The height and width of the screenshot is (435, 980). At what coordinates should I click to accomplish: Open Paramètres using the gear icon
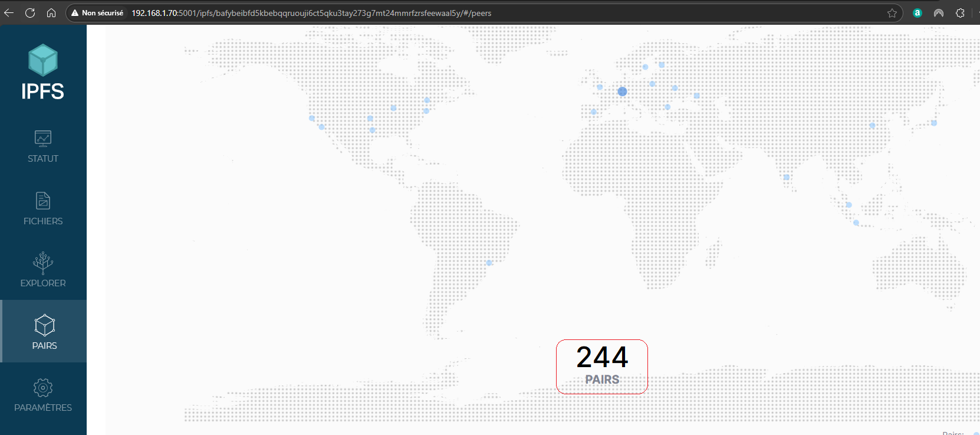click(43, 388)
